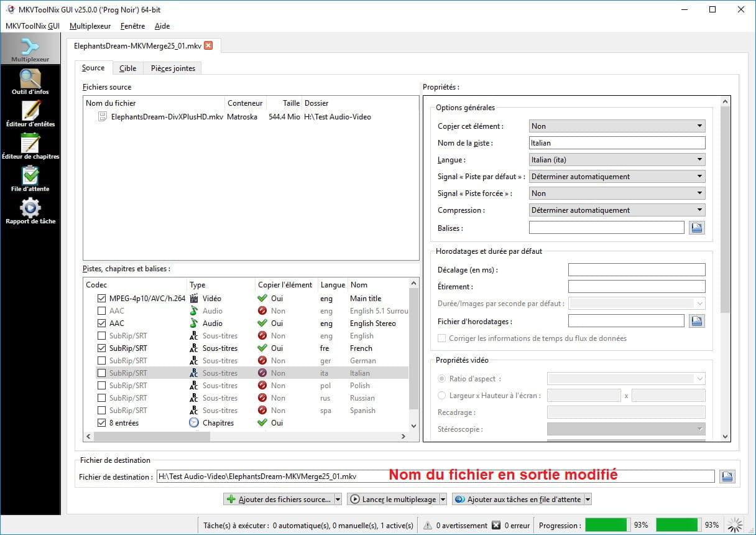Image resolution: width=756 pixels, height=535 pixels.
Task: Browse for Balises file with folder icon
Action: [696, 228]
